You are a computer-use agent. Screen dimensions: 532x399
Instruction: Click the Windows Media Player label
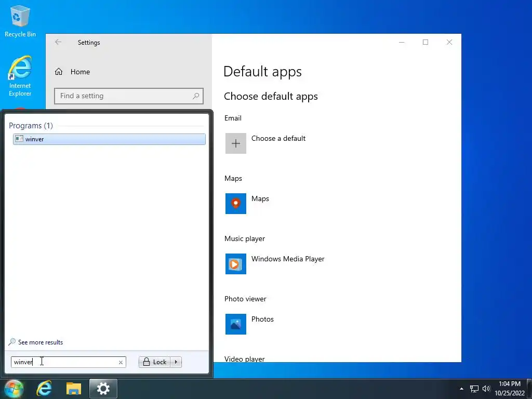click(288, 259)
